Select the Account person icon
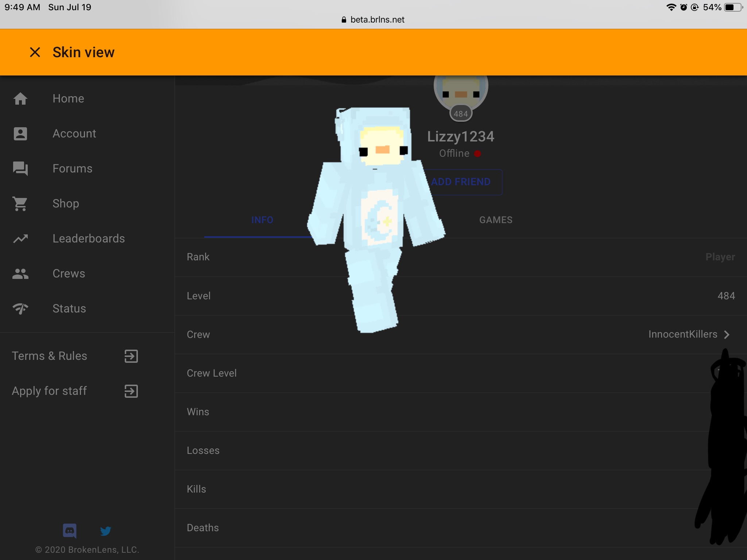 (x=20, y=133)
